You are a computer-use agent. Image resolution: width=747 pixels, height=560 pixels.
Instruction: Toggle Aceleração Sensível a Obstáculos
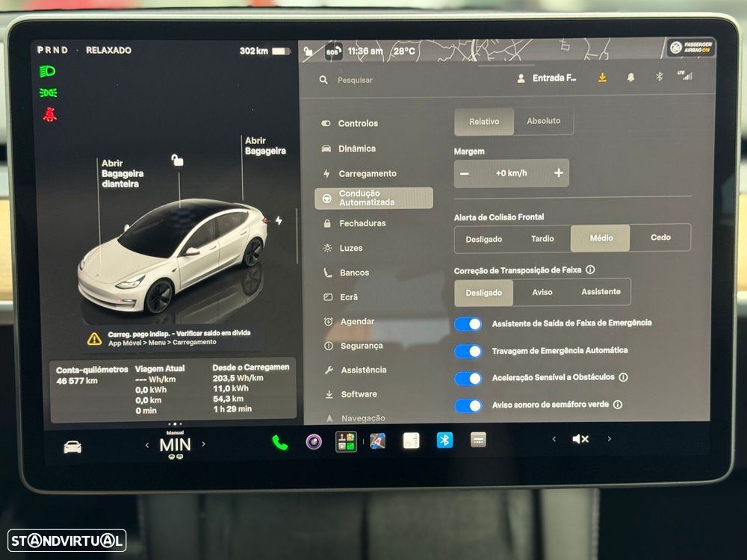pyautogui.click(x=468, y=379)
